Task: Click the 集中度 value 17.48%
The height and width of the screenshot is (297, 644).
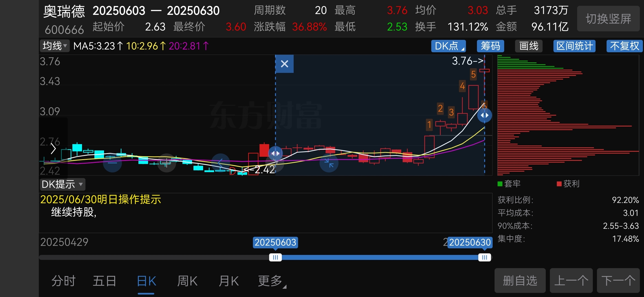Action: pos(626,239)
